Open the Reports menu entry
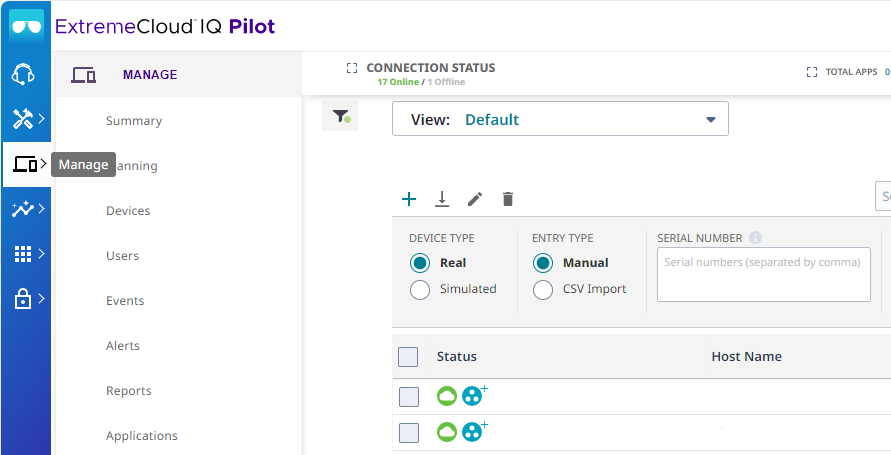Viewport: 891px width, 455px height. point(129,391)
